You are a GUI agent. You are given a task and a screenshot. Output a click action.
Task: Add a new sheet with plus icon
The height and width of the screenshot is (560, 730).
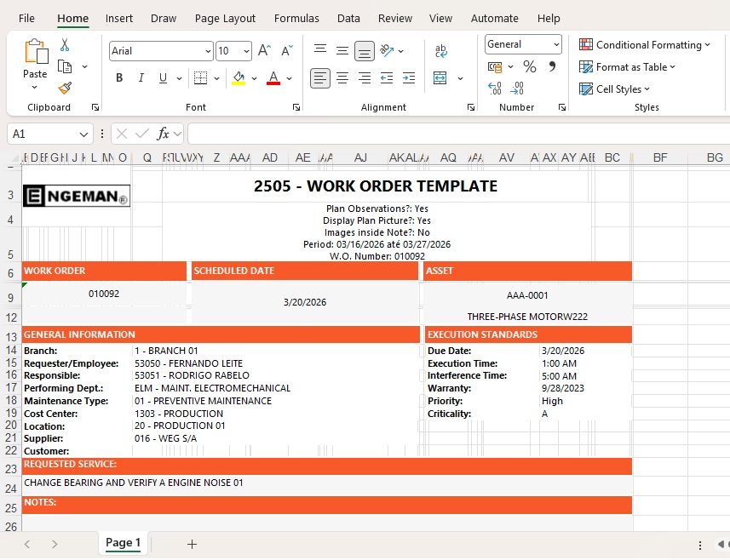tap(192, 544)
